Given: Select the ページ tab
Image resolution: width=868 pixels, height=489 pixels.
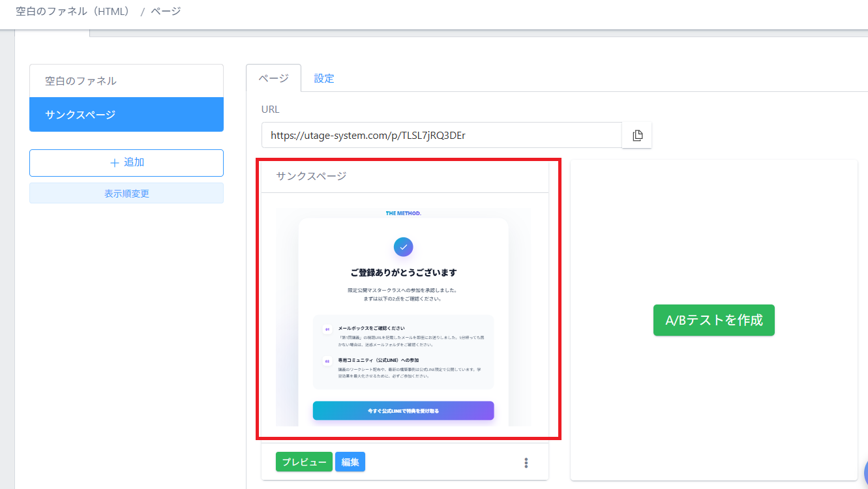Looking at the screenshot, I should tap(273, 78).
